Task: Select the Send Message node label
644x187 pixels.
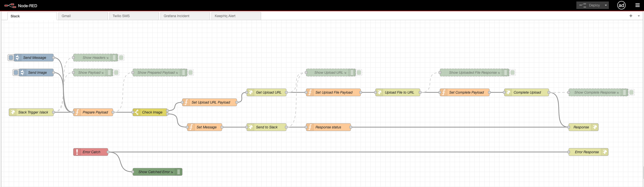Action: pos(34,58)
